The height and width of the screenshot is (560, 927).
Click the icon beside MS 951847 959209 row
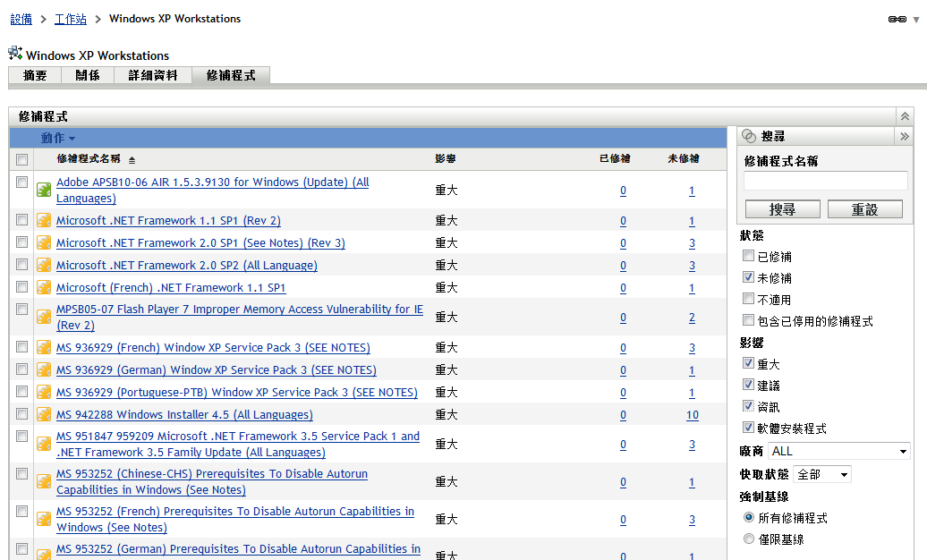[44, 444]
